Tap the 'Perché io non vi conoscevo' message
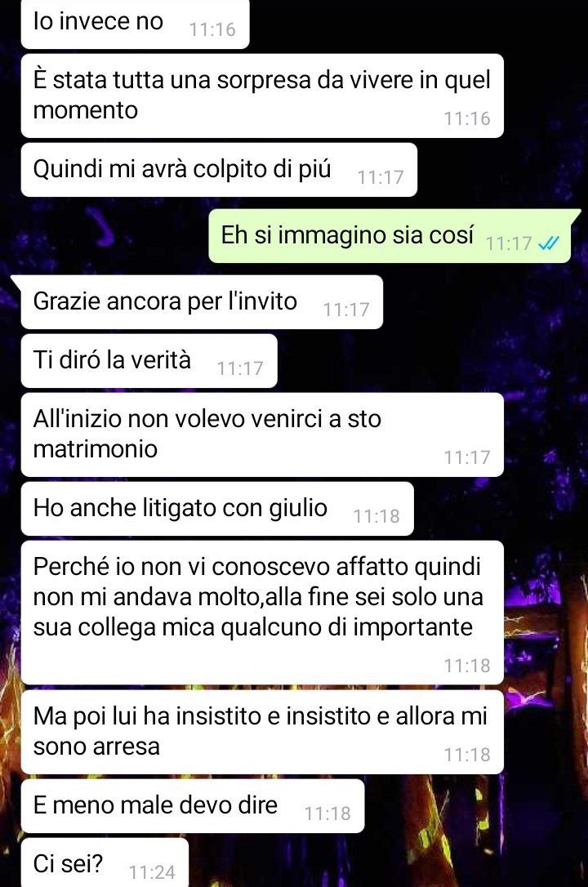This screenshot has height=887, width=588. tap(262, 613)
